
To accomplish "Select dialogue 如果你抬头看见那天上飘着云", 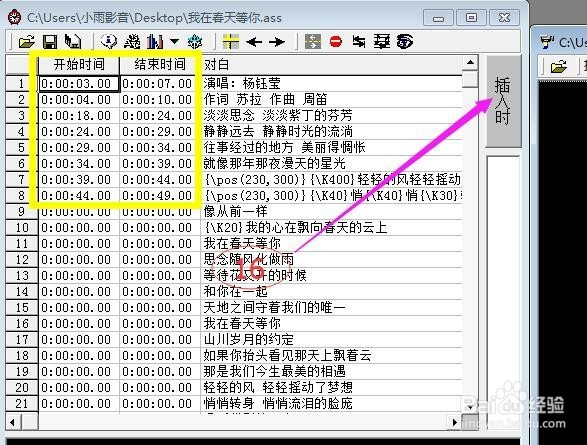I will tap(332, 356).
